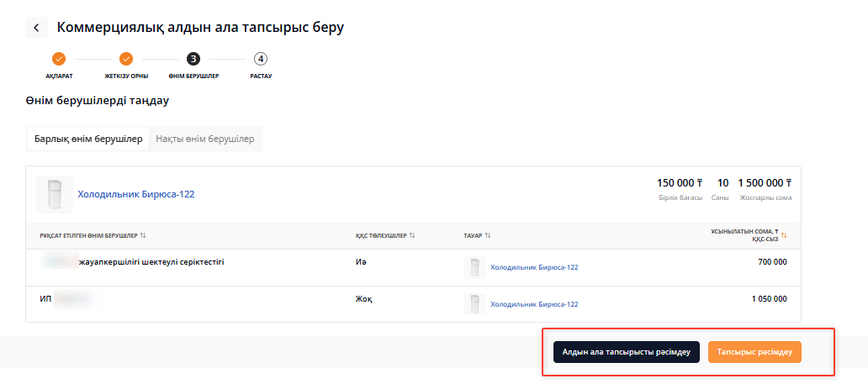Viewport: 868px width, 389px height.
Task: Switch to Барлық өнім берушілер tab
Action: click(88, 139)
